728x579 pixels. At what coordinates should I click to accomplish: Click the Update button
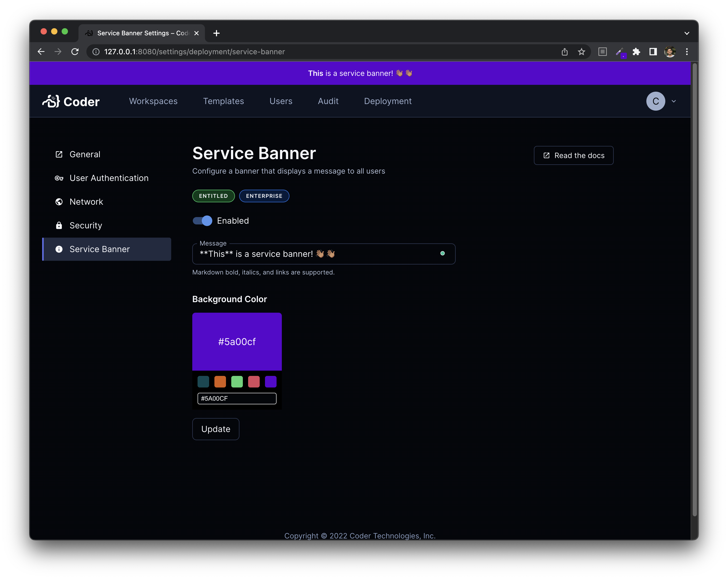tap(215, 429)
